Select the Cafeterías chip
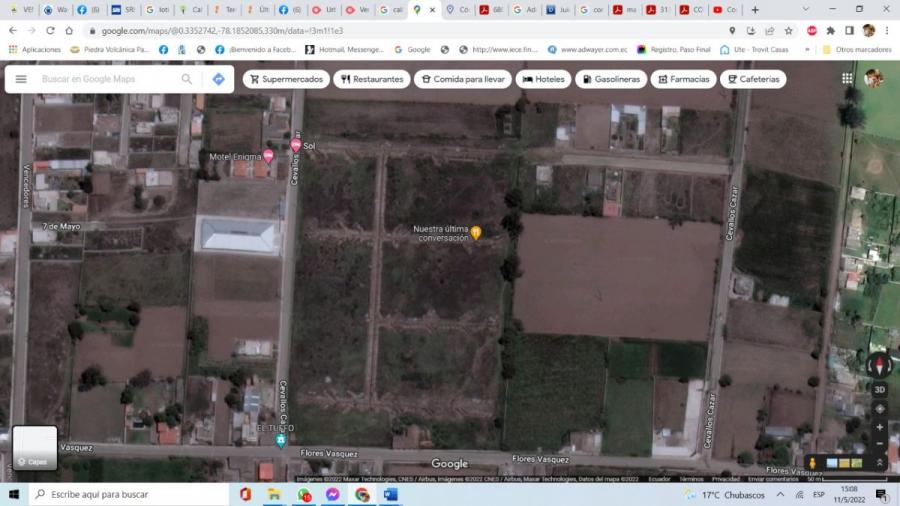This screenshot has width=900, height=506. (753, 79)
